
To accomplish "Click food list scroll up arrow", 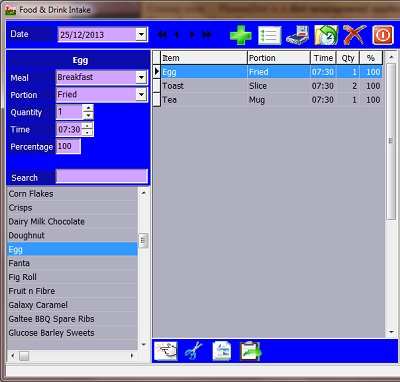I will [144, 193].
